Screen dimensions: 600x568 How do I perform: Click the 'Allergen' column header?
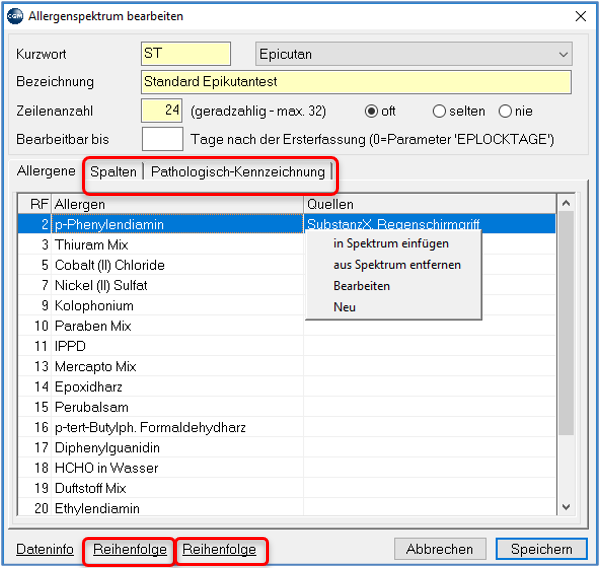point(178,204)
